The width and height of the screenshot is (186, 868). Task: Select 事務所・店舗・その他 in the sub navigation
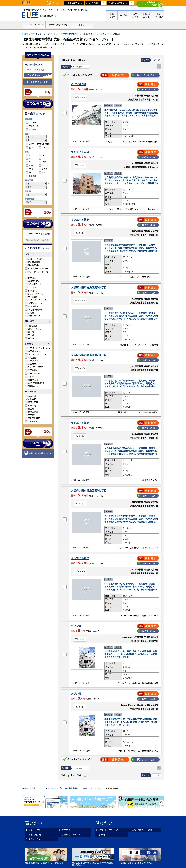pyautogui.click(x=58, y=25)
